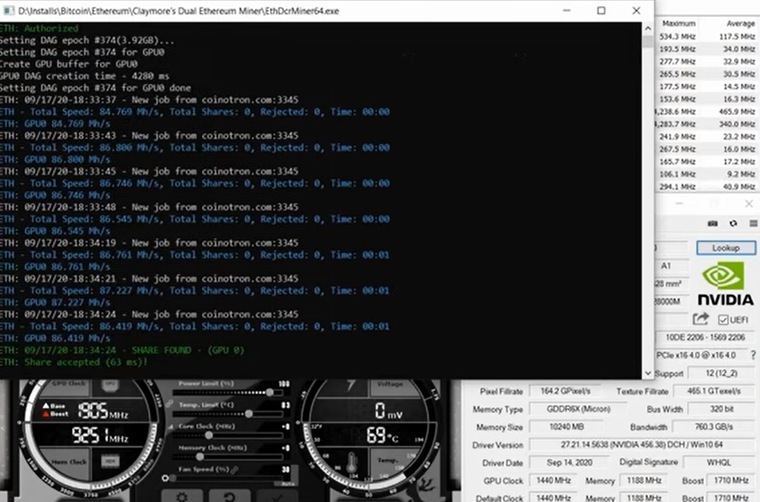
Task: Click the A1 revision field in GPU-Z
Action: point(671,266)
